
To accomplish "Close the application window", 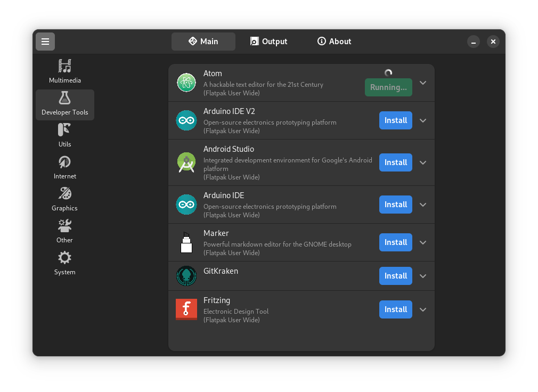I will [x=493, y=42].
